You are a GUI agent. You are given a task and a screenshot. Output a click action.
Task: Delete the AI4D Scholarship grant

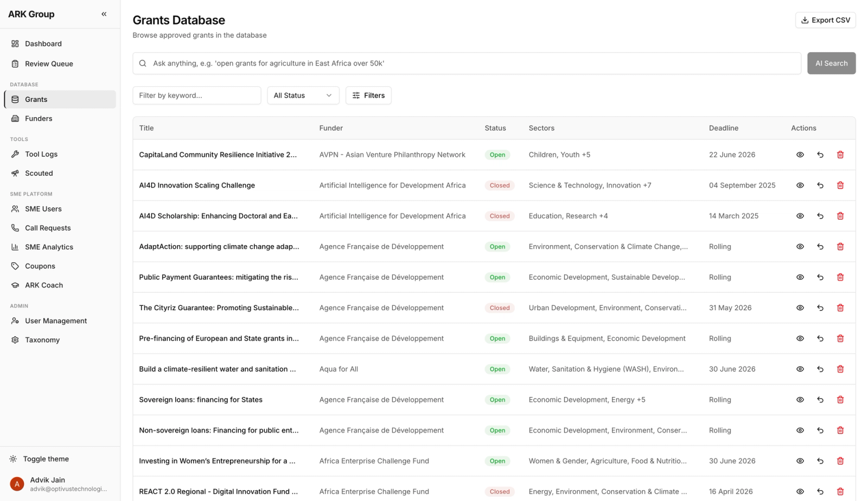coord(840,216)
